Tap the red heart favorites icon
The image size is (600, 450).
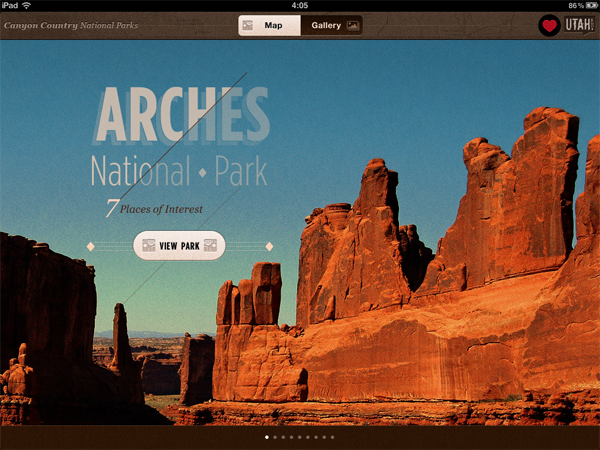(549, 26)
